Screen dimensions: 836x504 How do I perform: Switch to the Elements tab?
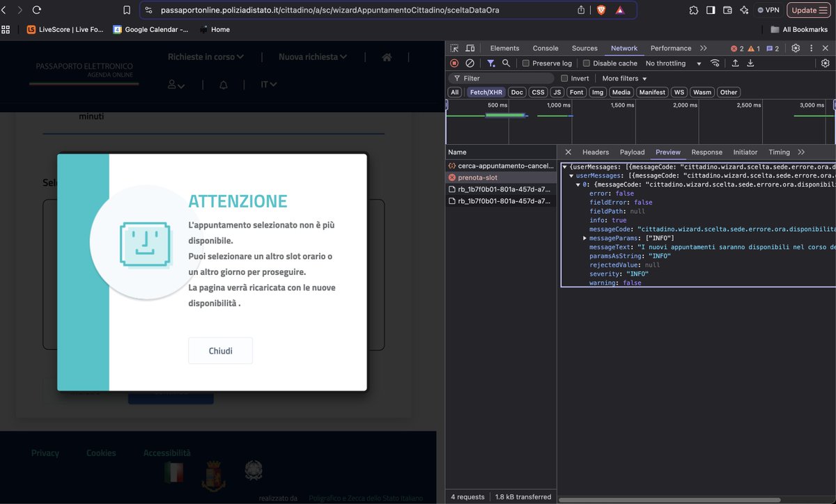[x=504, y=48]
